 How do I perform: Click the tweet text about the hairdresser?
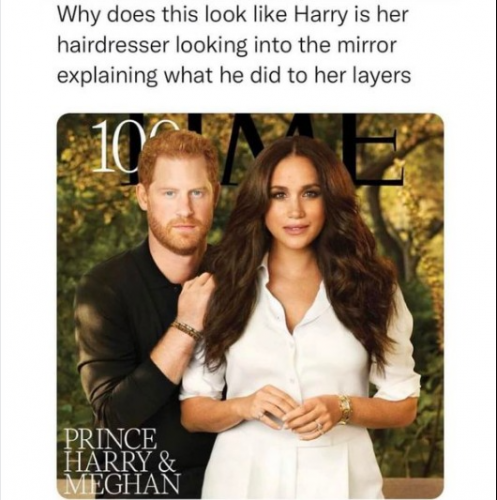point(234,45)
